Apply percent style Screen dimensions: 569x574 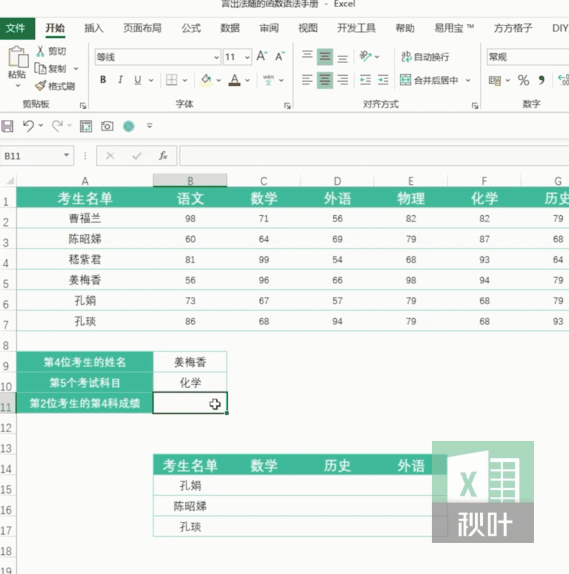pos(523,80)
